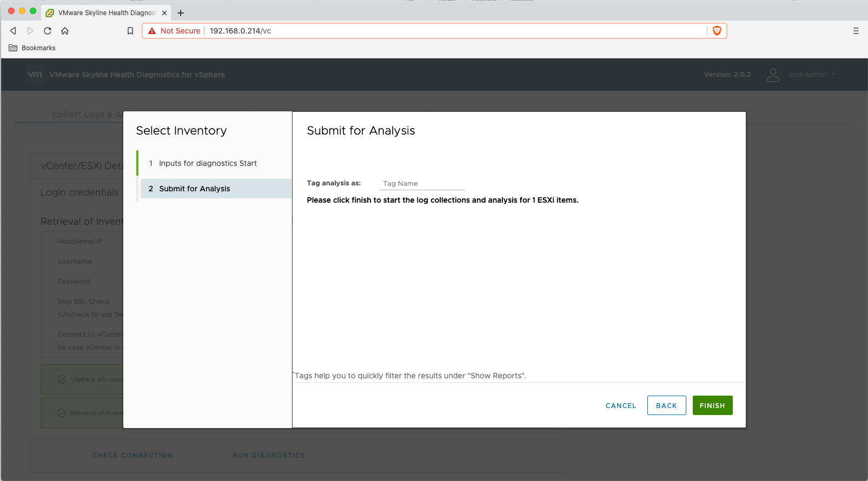Click the Tag Name input field

422,184
